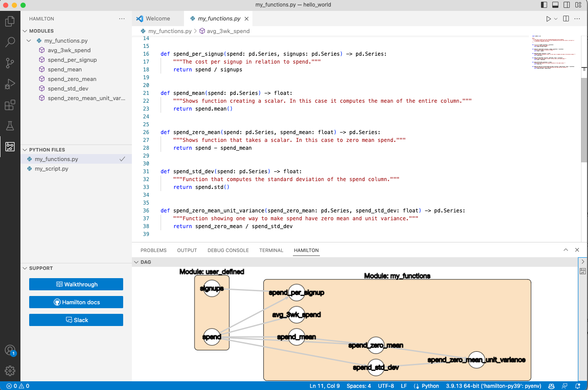Open the run button dropdown arrow
588x390 pixels.
coord(556,19)
